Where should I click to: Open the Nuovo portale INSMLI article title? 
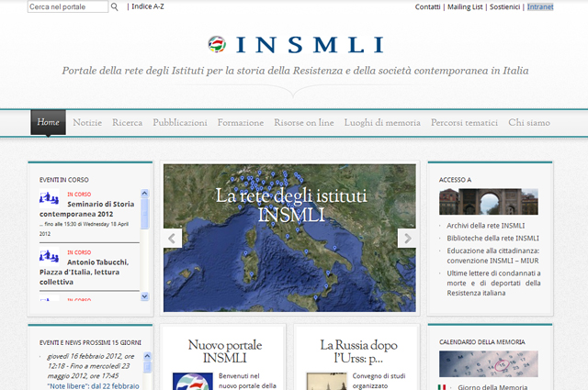coord(224,351)
